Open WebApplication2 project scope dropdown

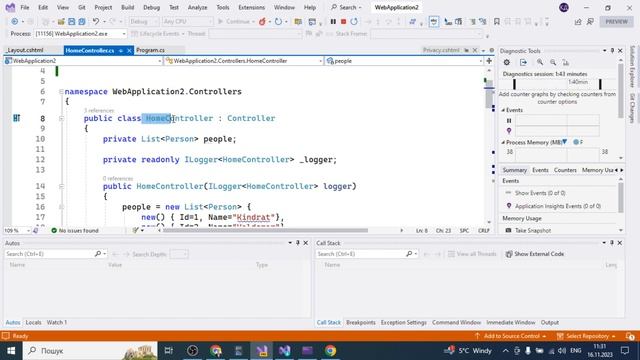click(83, 61)
